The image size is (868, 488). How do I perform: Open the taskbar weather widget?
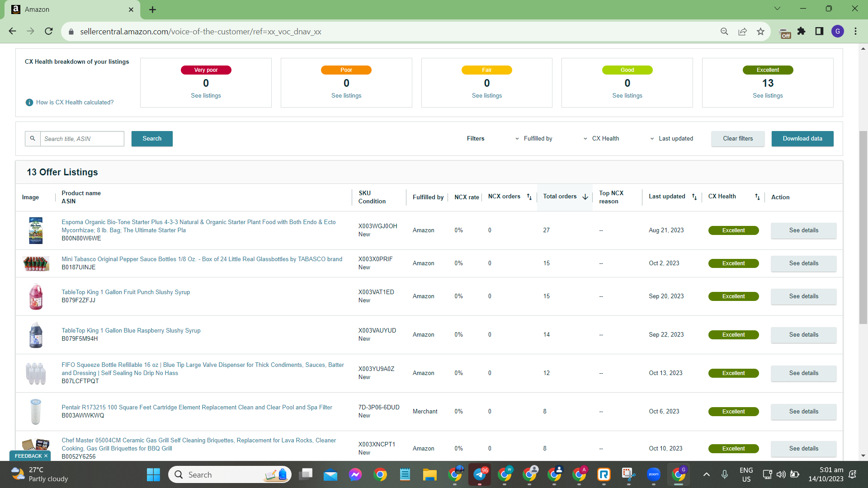click(41, 474)
